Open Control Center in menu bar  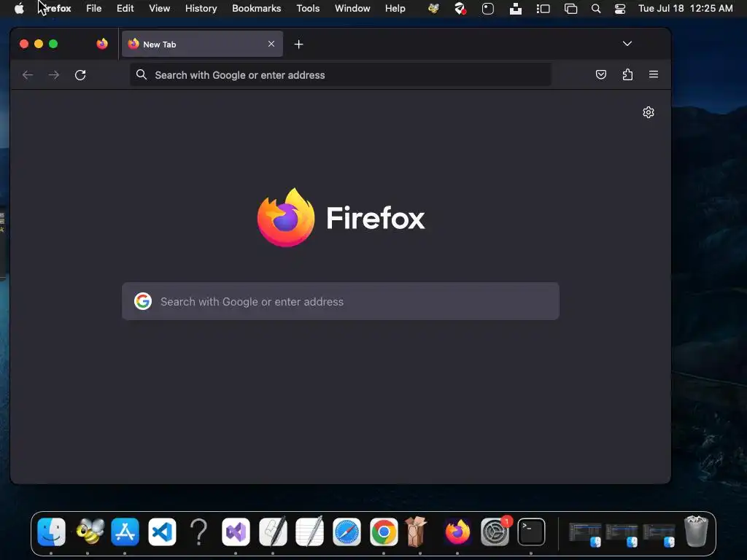point(620,9)
